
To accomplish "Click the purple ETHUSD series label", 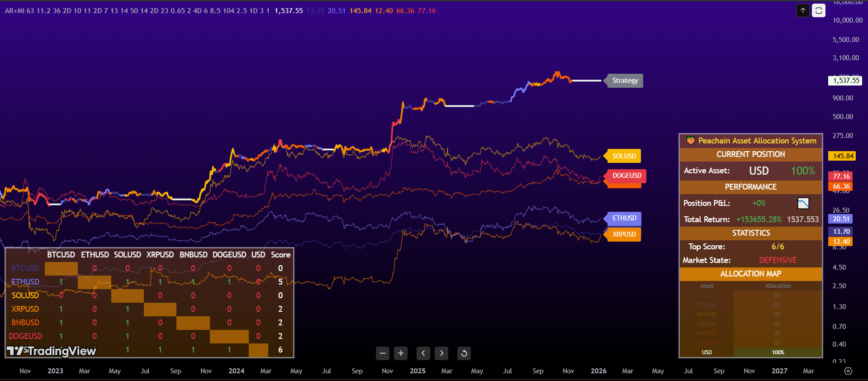I will 624,218.
